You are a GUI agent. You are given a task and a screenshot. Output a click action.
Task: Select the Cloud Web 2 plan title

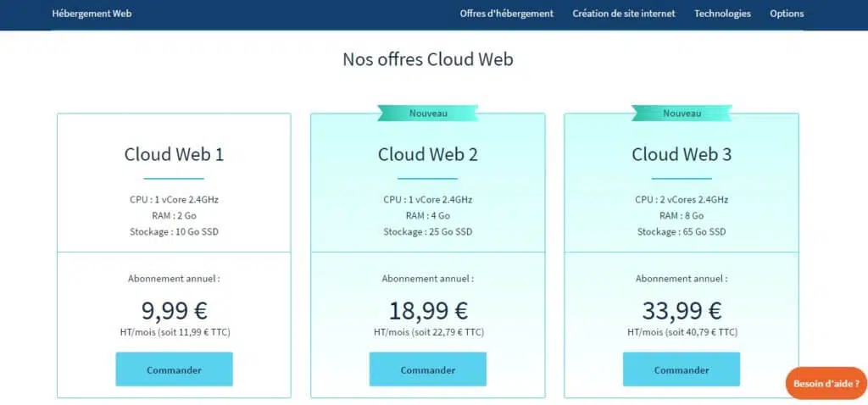pyautogui.click(x=427, y=154)
